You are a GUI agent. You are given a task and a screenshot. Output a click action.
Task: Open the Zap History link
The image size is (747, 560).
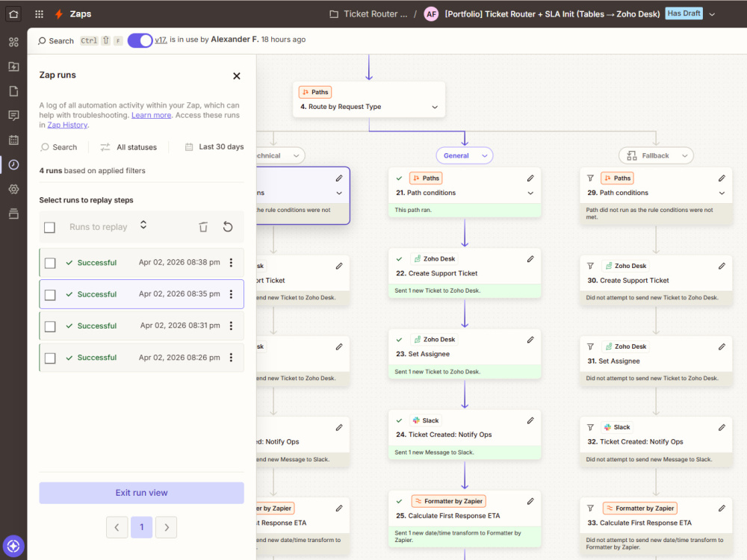(x=67, y=125)
